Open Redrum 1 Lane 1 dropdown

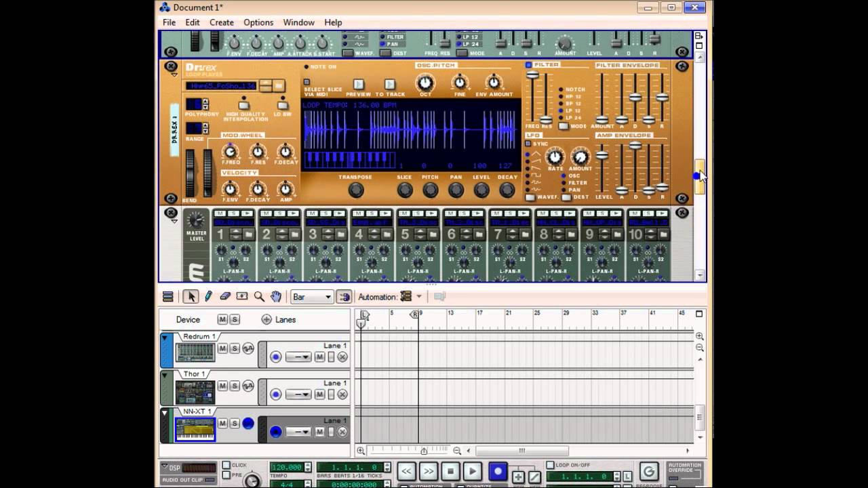click(x=298, y=357)
